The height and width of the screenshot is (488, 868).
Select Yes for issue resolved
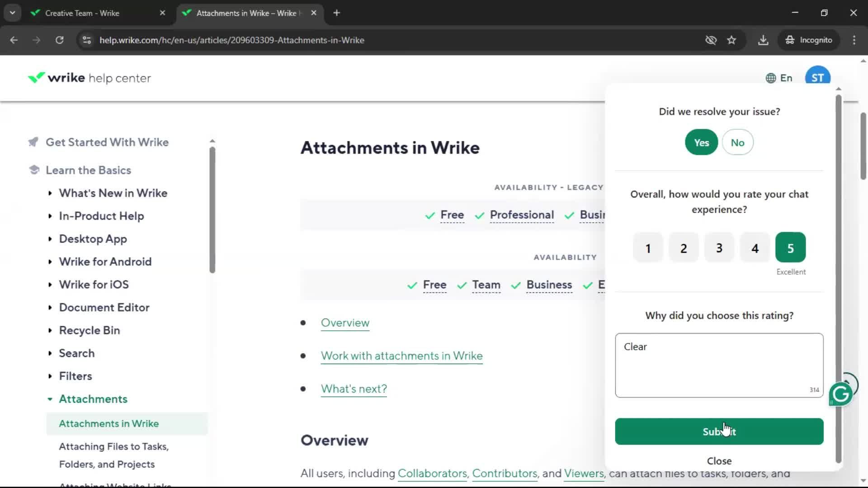(x=701, y=142)
